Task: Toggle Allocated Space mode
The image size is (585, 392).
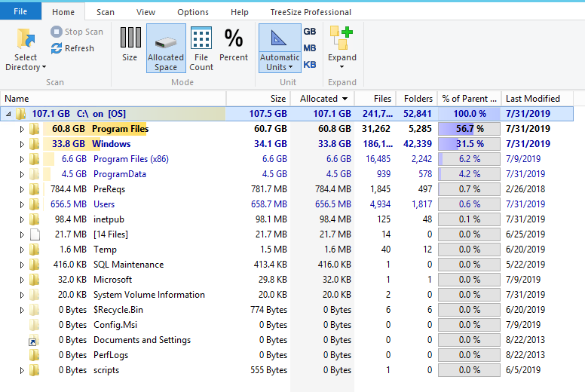Action: [x=166, y=48]
